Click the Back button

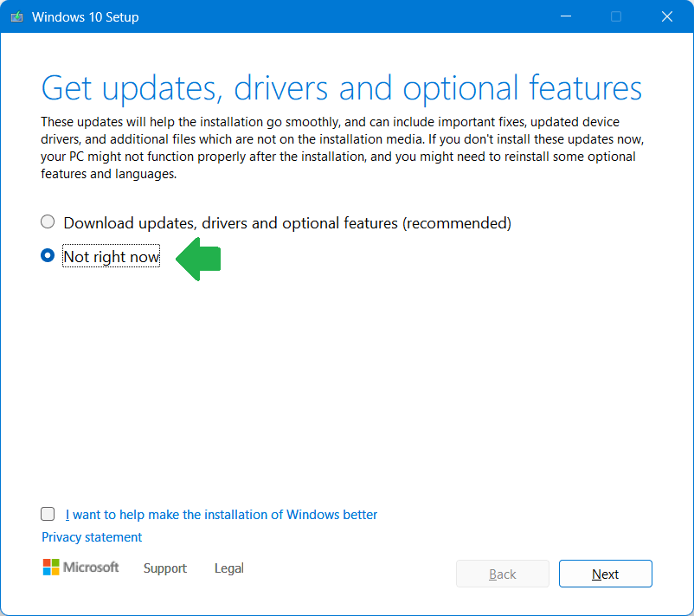pos(503,574)
